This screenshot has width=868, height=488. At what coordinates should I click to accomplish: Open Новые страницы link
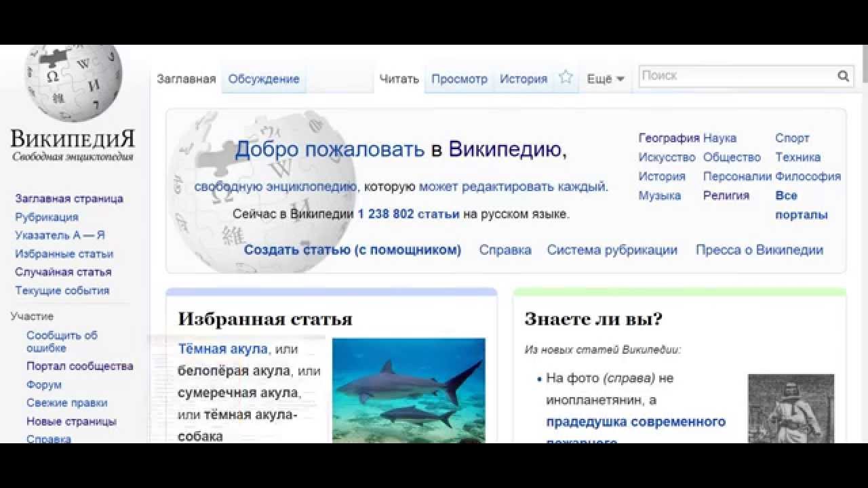point(71,421)
